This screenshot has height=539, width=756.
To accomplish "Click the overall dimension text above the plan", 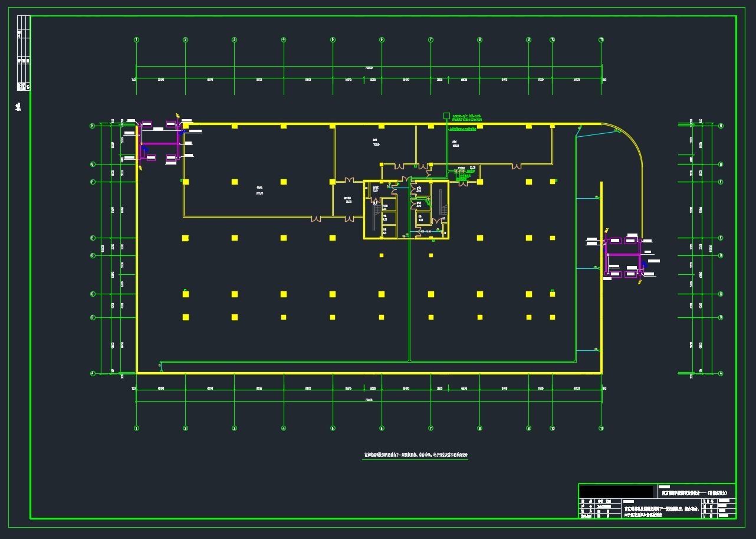I will click(x=369, y=68).
